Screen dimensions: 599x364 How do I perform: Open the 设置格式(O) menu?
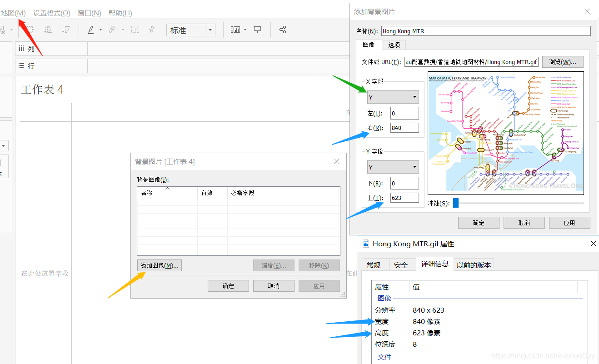pos(52,13)
